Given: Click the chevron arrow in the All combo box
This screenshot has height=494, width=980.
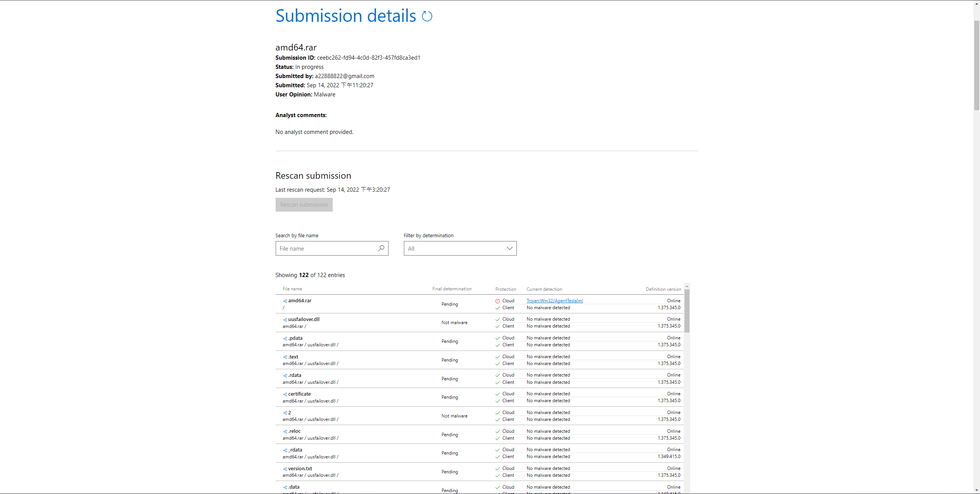Looking at the screenshot, I should (x=510, y=248).
